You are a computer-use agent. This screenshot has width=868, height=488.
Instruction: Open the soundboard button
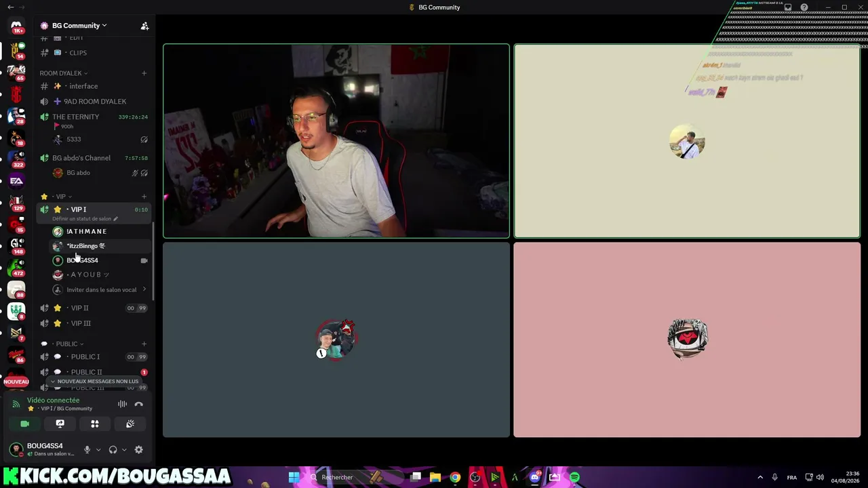130,424
